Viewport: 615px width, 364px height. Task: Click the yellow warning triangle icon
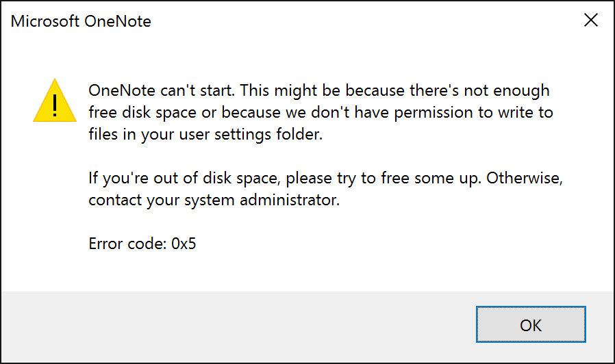coord(55,101)
